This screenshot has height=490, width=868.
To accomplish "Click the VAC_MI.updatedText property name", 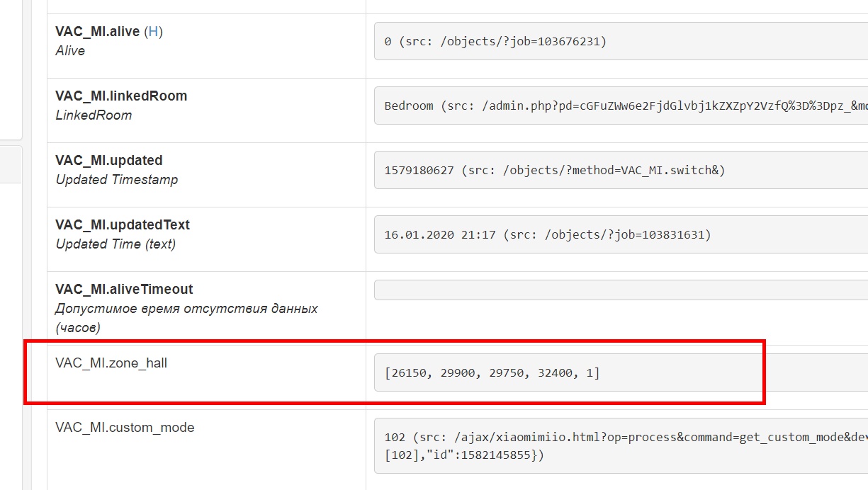I will 123,225.
